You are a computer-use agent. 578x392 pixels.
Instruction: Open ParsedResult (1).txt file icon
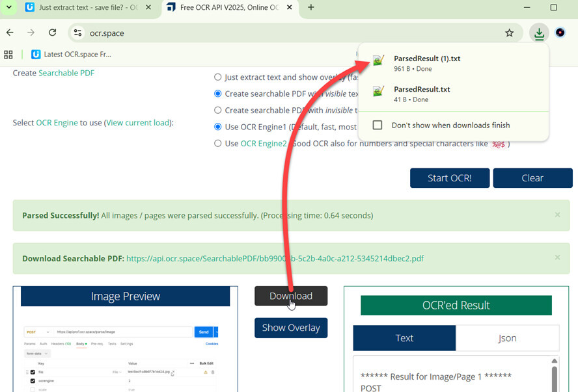coord(378,60)
